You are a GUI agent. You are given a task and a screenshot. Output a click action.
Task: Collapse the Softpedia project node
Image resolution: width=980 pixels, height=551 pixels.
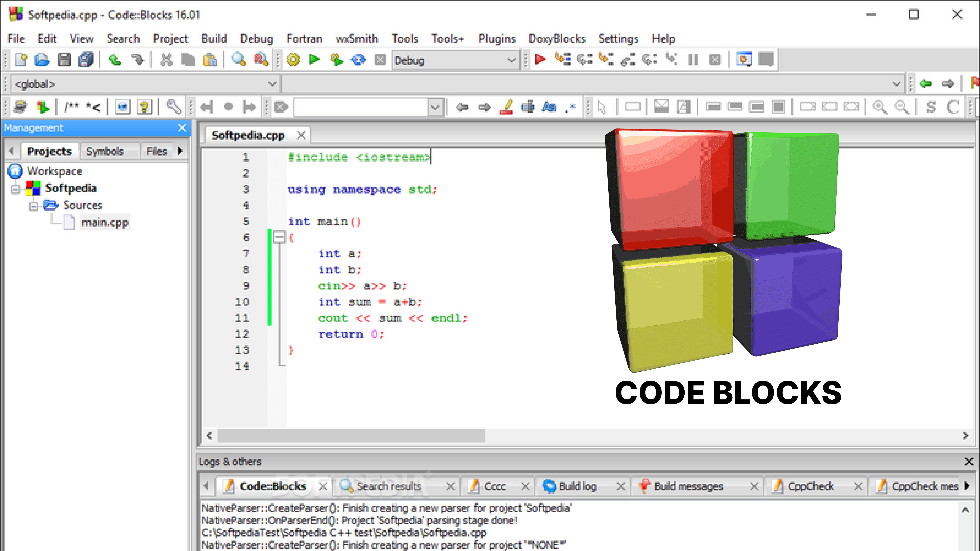coord(15,189)
